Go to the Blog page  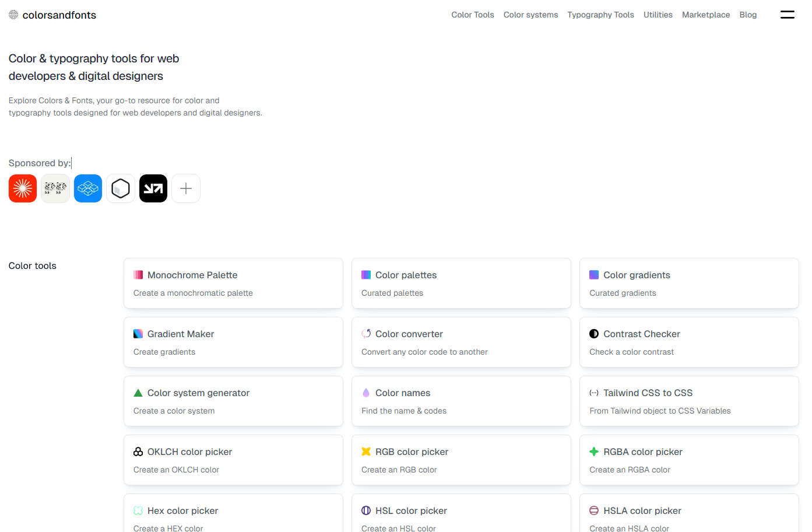[748, 15]
